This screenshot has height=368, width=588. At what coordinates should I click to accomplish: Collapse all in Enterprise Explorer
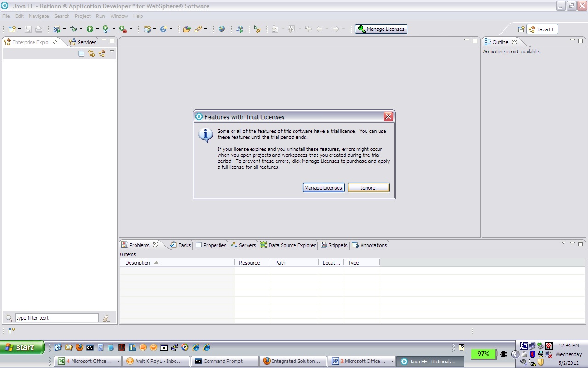click(x=81, y=54)
